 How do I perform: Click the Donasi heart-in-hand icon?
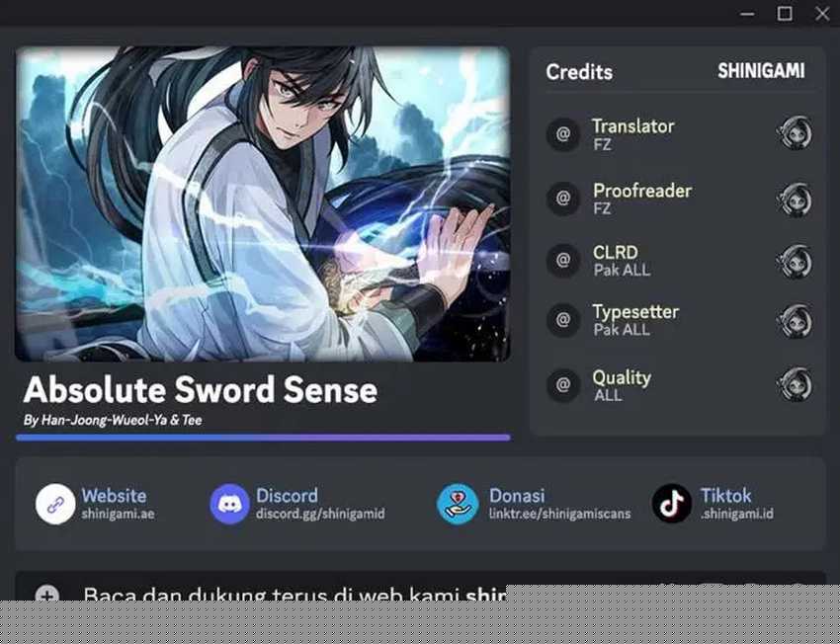coord(458,504)
